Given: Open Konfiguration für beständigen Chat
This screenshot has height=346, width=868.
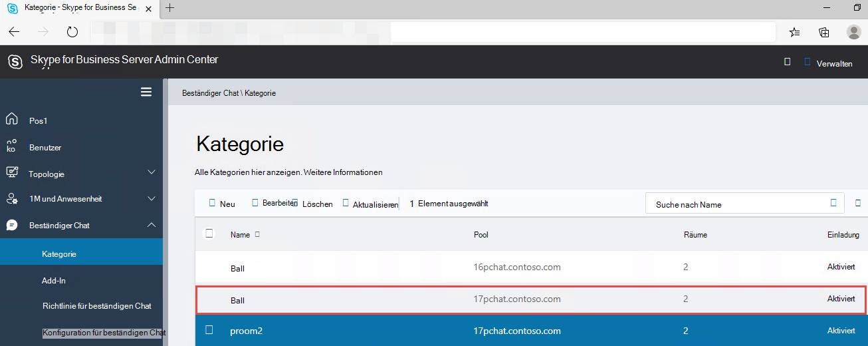Looking at the screenshot, I should pos(104,332).
